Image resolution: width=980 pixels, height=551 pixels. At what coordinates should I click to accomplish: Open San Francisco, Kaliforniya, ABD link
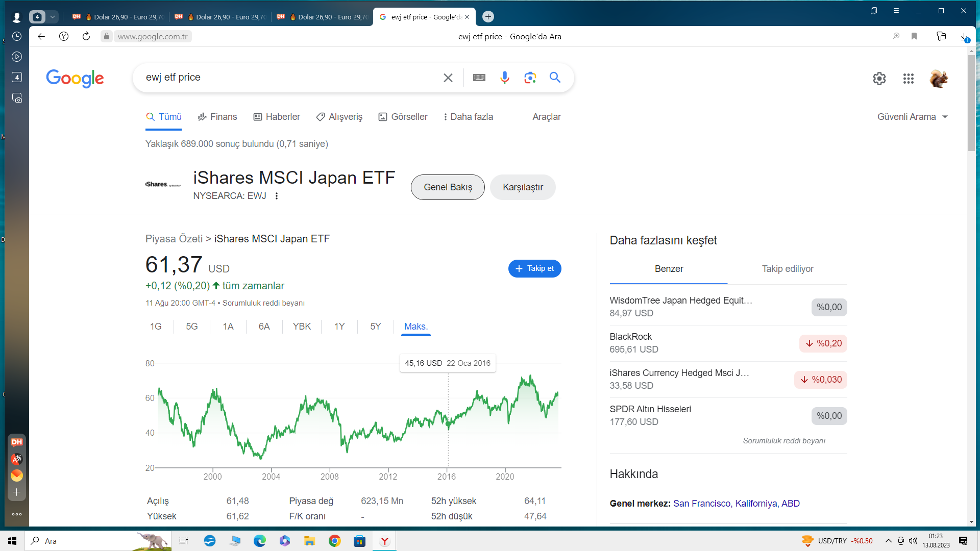pyautogui.click(x=736, y=504)
